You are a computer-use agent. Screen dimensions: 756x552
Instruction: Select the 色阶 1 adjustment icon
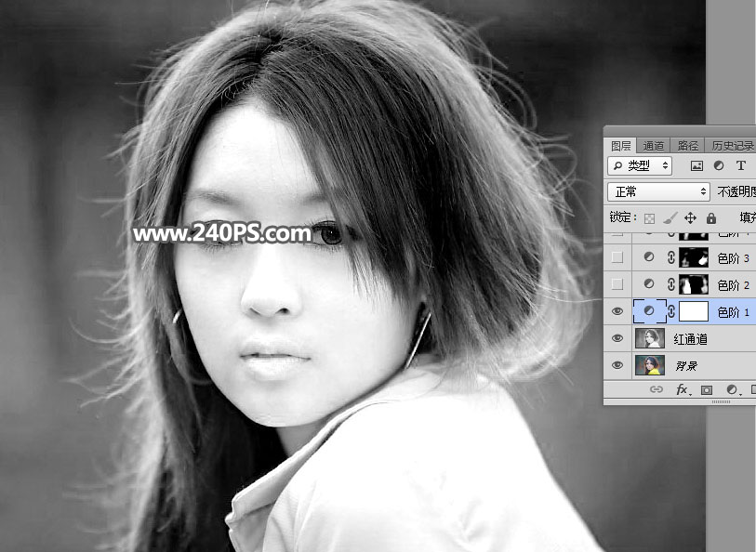click(649, 311)
